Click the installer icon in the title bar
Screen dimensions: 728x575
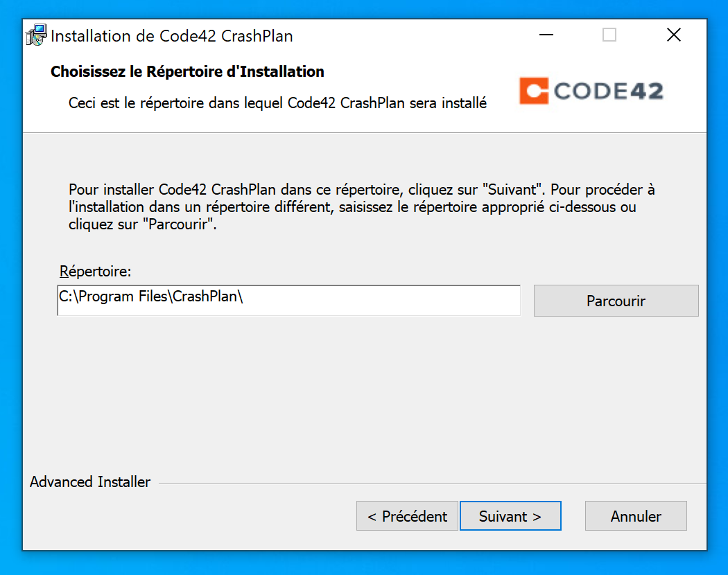[x=36, y=36]
